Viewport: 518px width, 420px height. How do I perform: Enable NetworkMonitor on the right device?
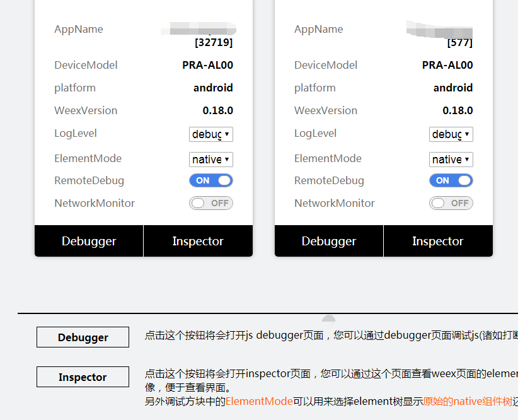click(451, 202)
